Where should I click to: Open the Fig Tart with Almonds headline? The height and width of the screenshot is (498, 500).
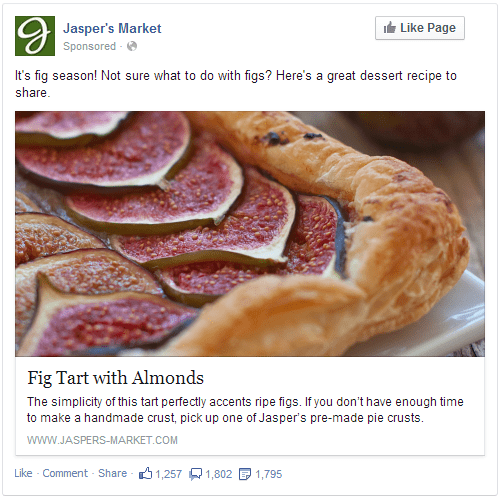point(115,378)
